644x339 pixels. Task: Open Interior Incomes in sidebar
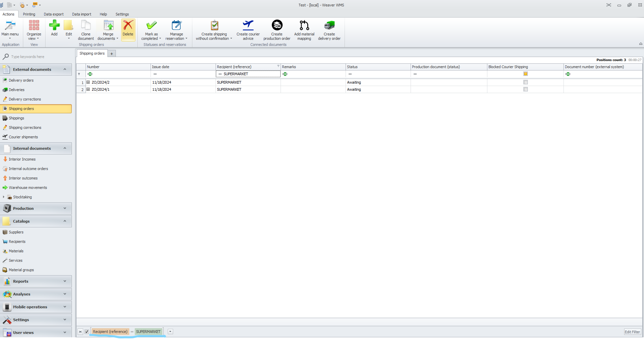click(22, 159)
